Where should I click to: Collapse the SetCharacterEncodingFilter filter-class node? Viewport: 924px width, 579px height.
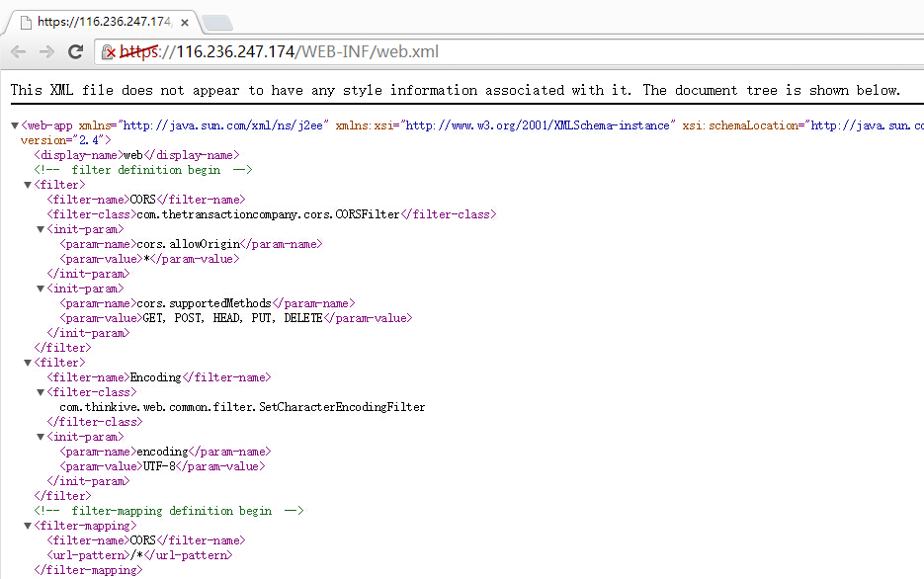(41, 392)
